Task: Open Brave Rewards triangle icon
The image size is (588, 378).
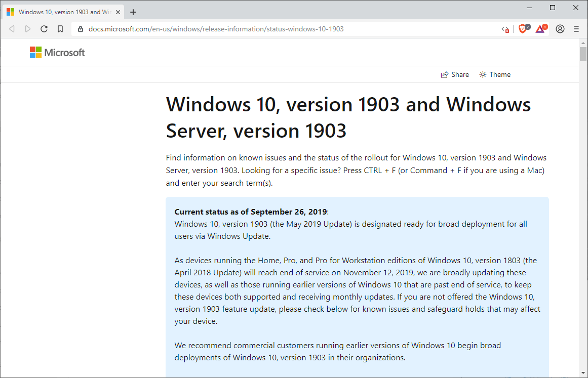Action: 541,28
